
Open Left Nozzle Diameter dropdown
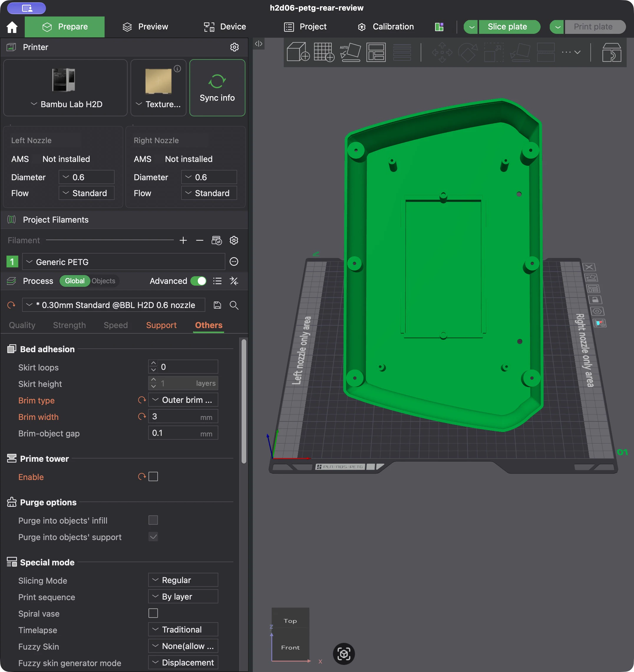tap(87, 177)
